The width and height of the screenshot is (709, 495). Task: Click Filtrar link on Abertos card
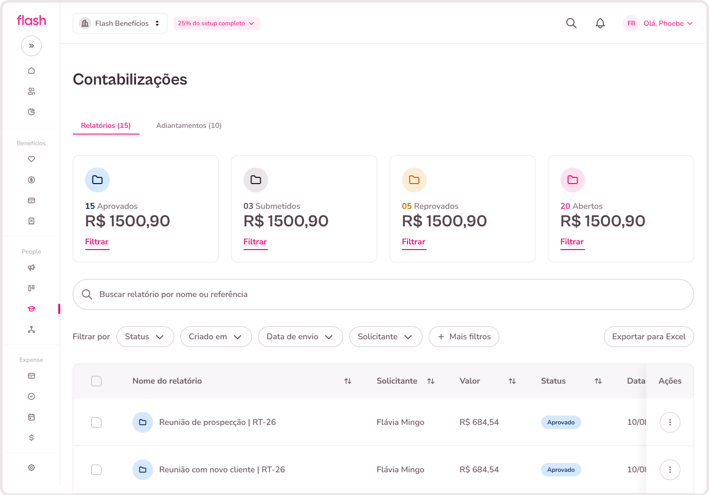point(572,242)
